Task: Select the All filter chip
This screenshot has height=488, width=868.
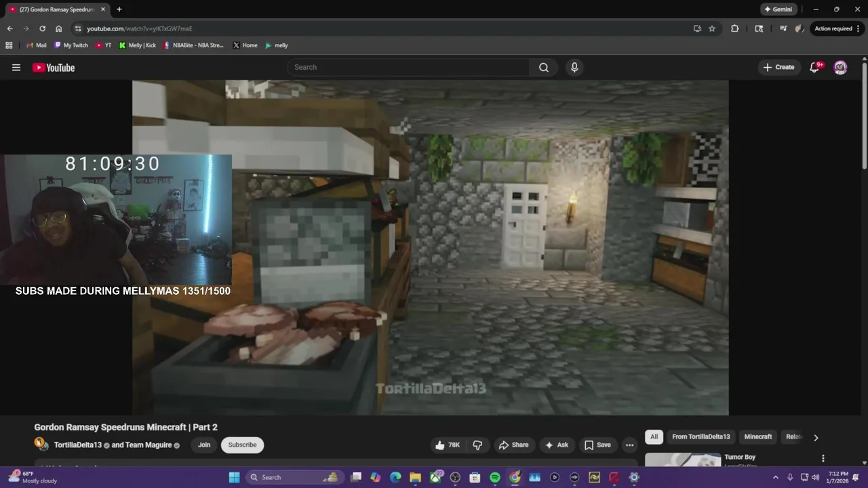Action: (x=654, y=436)
